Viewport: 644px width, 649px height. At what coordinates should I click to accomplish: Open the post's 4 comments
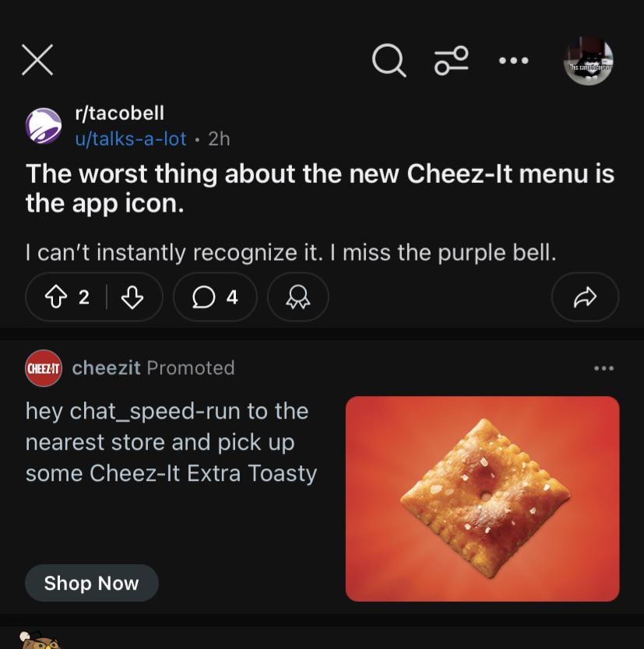215,296
